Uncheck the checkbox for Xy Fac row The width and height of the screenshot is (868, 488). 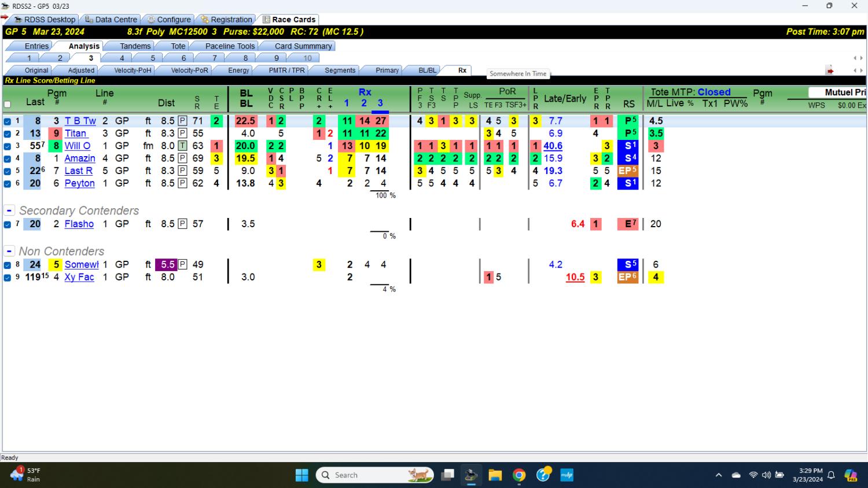point(8,278)
